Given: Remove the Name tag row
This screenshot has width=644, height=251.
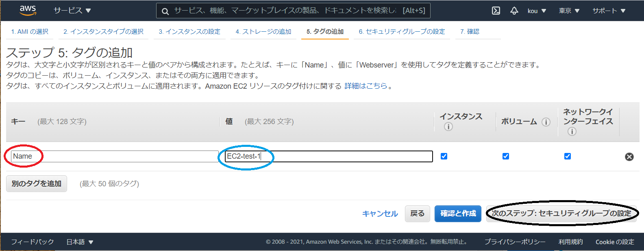Looking at the screenshot, I should [x=629, y=157].
